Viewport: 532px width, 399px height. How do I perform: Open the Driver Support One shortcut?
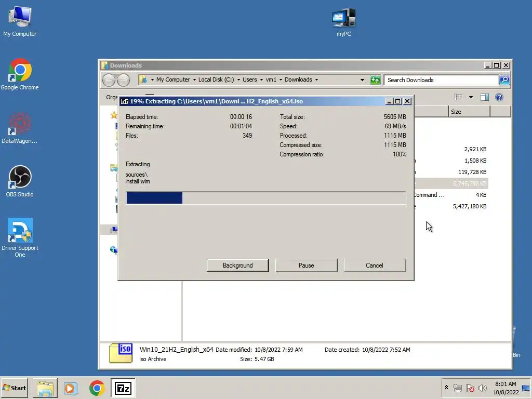pos(20,237)
